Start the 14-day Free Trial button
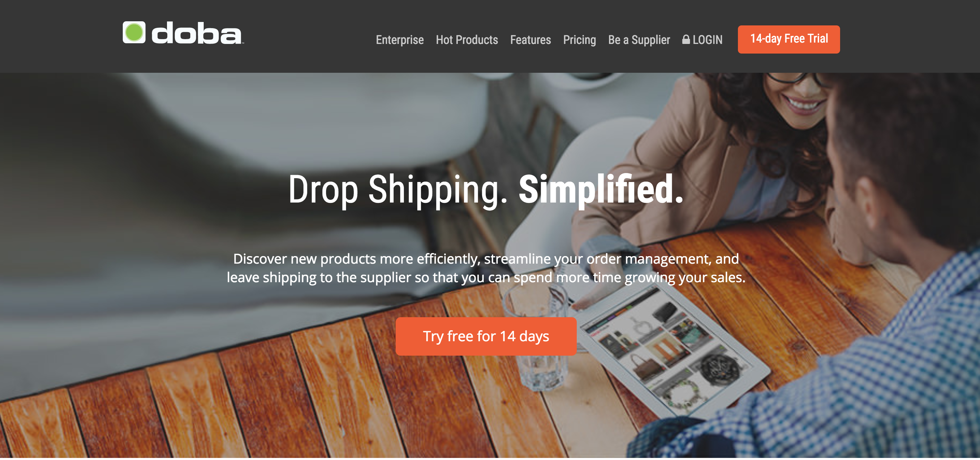 point(789,39)
